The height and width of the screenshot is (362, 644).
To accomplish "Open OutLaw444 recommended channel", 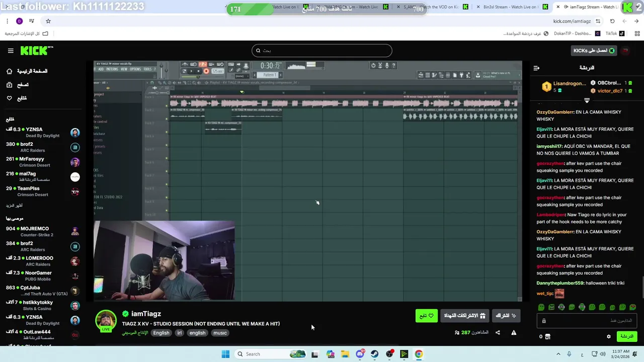I will tap(43, 335).
